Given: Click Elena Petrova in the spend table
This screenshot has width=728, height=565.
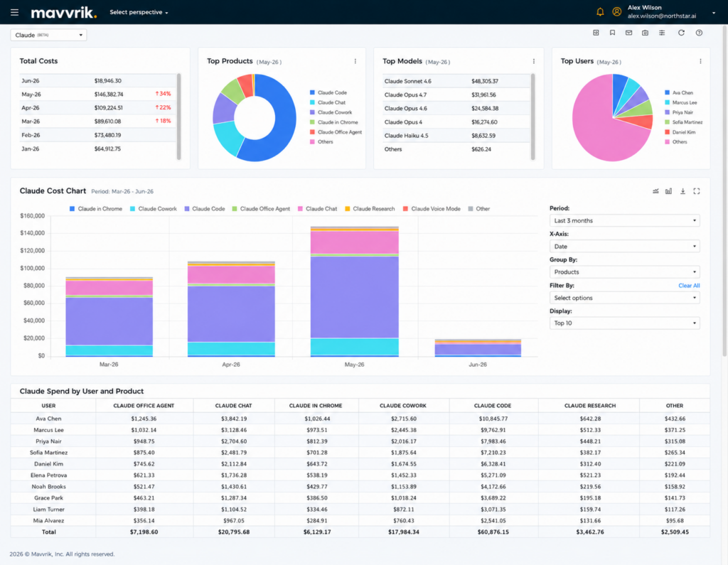Looking at the screenshot, I should point(49,475).
